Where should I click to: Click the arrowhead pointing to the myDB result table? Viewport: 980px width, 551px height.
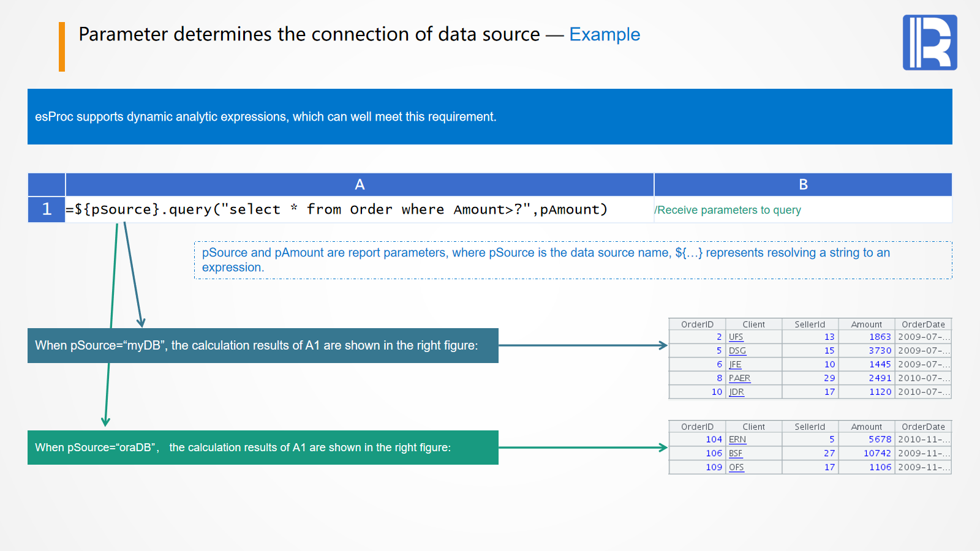pyautogui.click(x=663, y=345)
